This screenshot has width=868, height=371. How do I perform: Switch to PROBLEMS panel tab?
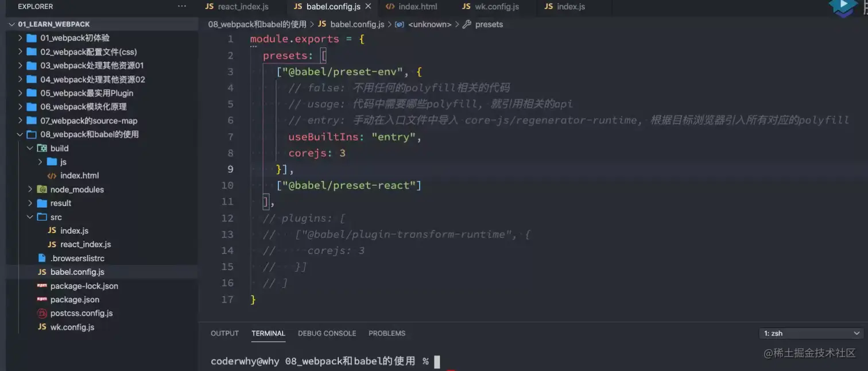point(387,333)
